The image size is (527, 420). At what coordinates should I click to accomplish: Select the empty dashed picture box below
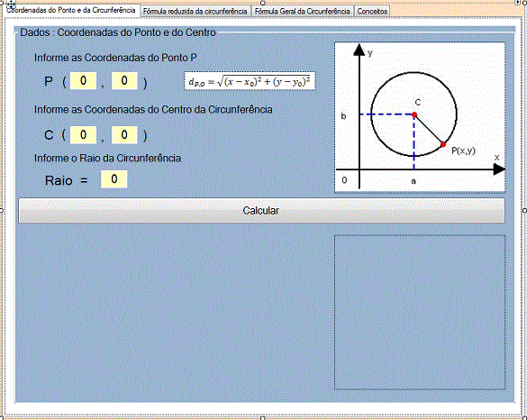pos(420,313)
